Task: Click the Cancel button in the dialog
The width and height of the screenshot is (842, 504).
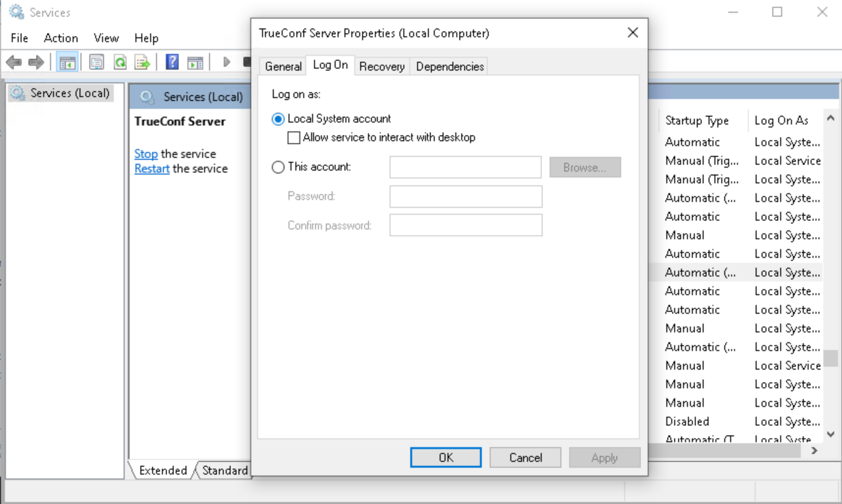Action: [x=525, y=457]
